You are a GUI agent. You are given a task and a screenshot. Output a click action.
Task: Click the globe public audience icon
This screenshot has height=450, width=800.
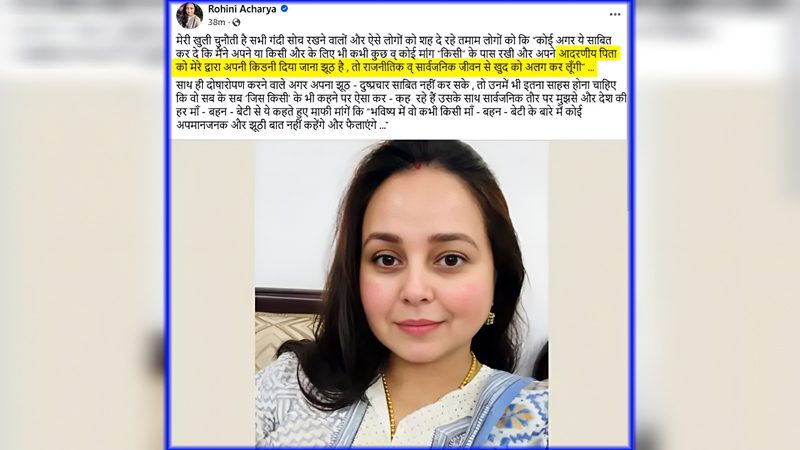point(236,22)
